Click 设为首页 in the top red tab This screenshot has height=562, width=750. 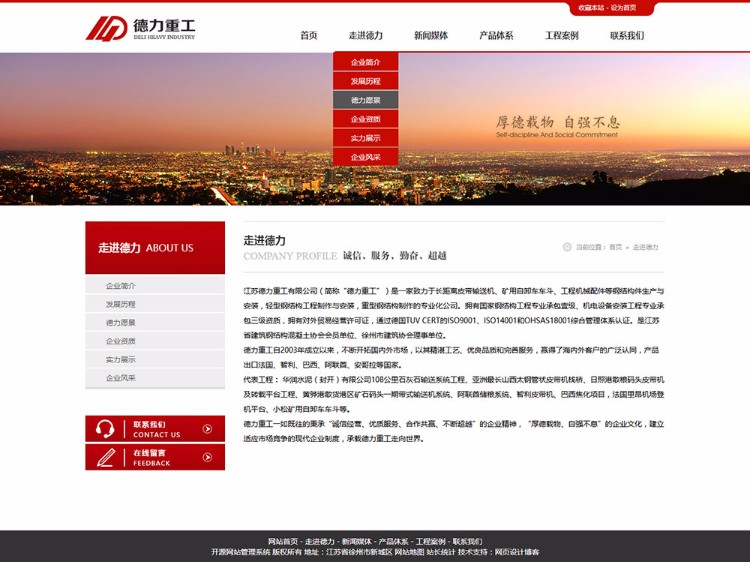point(623,8)
